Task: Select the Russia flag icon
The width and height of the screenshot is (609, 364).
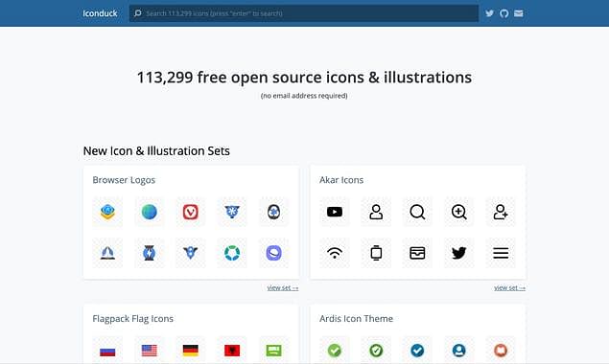Action: click(x=107, y=351)
